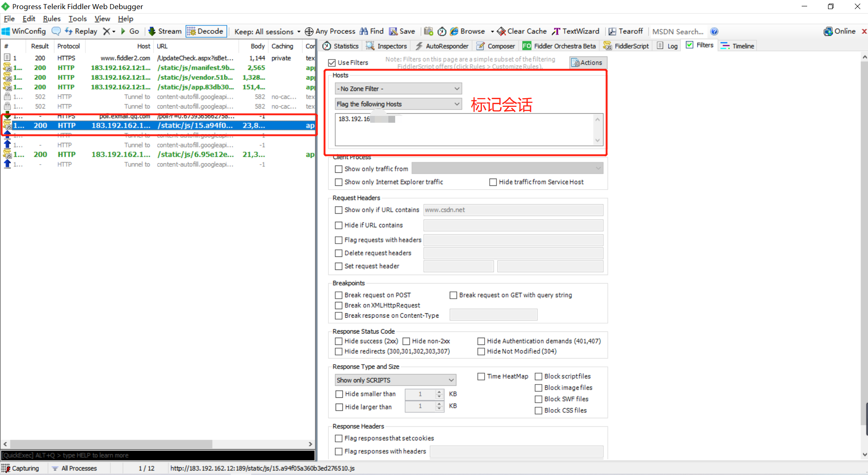Open Find with the Find icon
868x475 pixels.
pyautogui.click(x=371, y=31)
